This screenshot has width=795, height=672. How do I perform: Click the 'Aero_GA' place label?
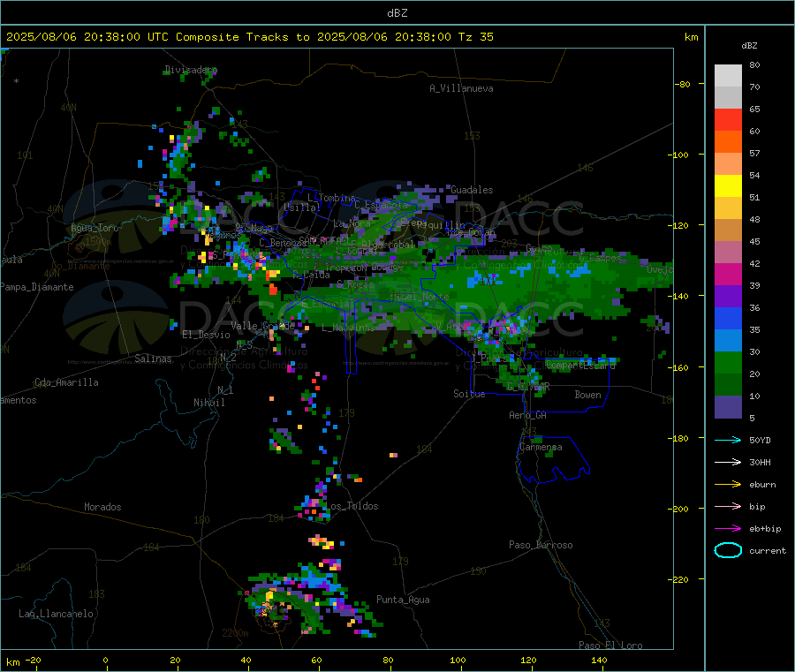tap(527, 415)
